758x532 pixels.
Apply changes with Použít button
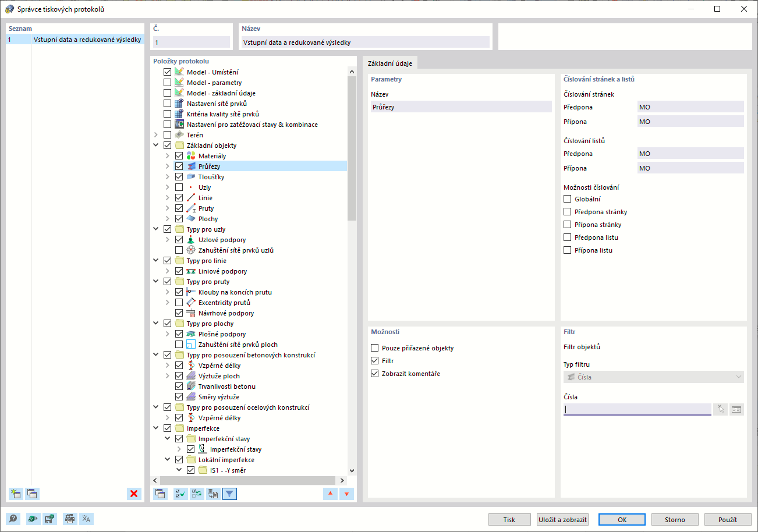click(x=728, y=520)
